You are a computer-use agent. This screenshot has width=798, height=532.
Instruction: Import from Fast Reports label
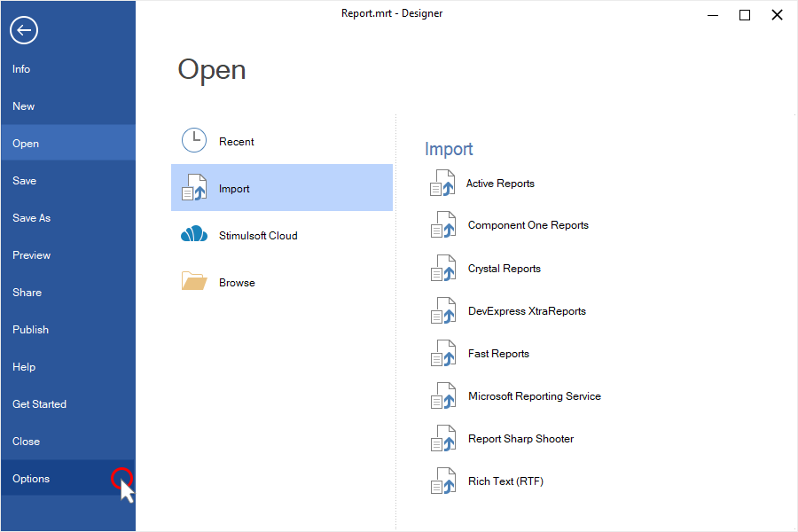[x=498, y=353]
